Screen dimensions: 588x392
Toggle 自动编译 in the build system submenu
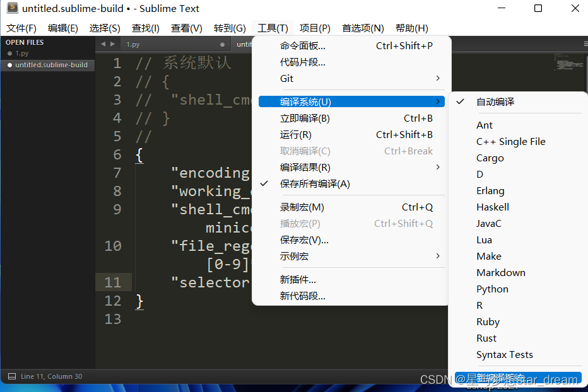[496, 101]
